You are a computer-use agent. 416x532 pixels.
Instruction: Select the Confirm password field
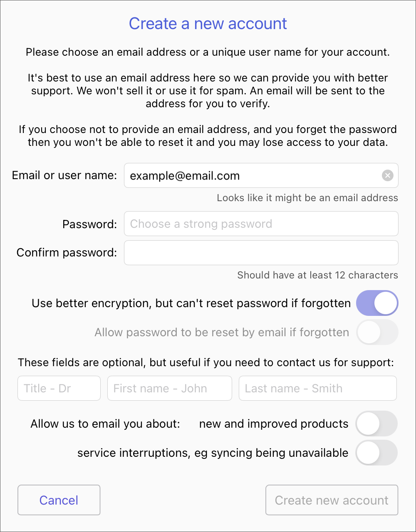click(261, 253)
